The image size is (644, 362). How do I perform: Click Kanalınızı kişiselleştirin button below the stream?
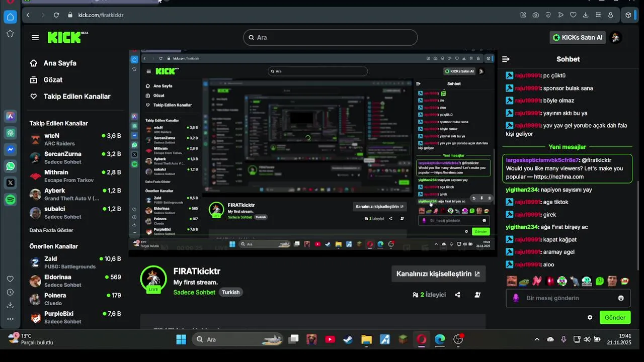[438, 274]
